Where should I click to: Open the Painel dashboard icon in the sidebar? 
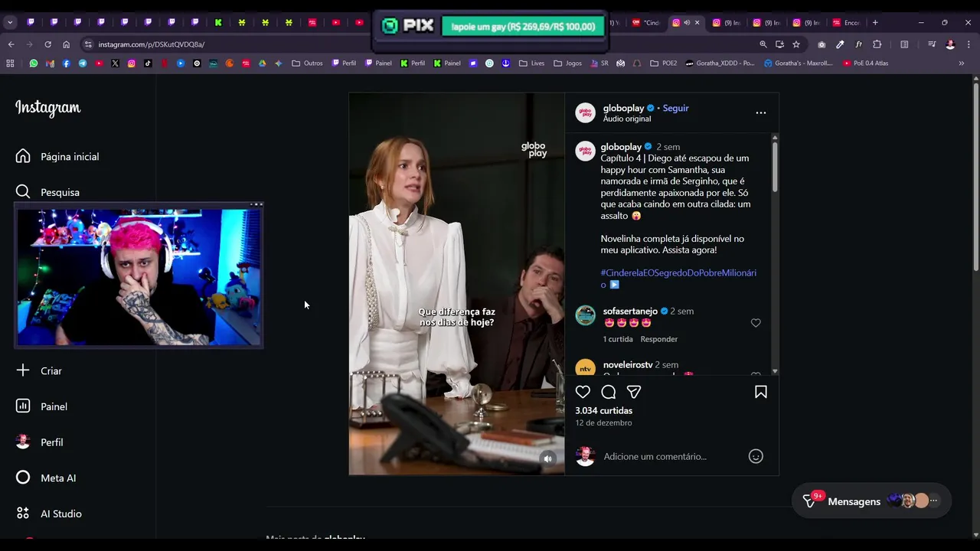pyautogui.click(x=23, y=406)
